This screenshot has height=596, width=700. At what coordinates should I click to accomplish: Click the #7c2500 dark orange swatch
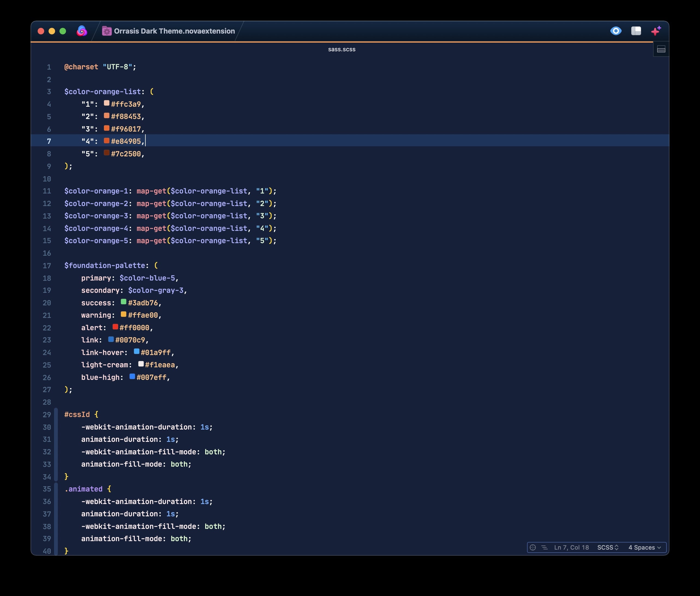(x=106, y=153)
